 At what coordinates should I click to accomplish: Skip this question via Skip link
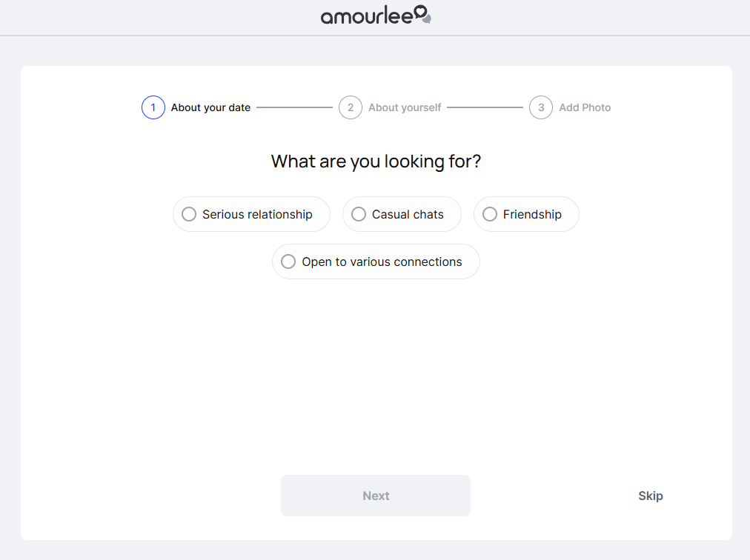coord(650,496)
